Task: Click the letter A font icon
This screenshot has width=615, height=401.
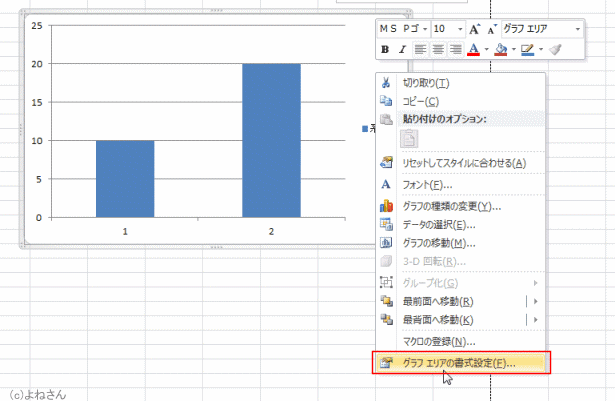Action: (386, 184)
